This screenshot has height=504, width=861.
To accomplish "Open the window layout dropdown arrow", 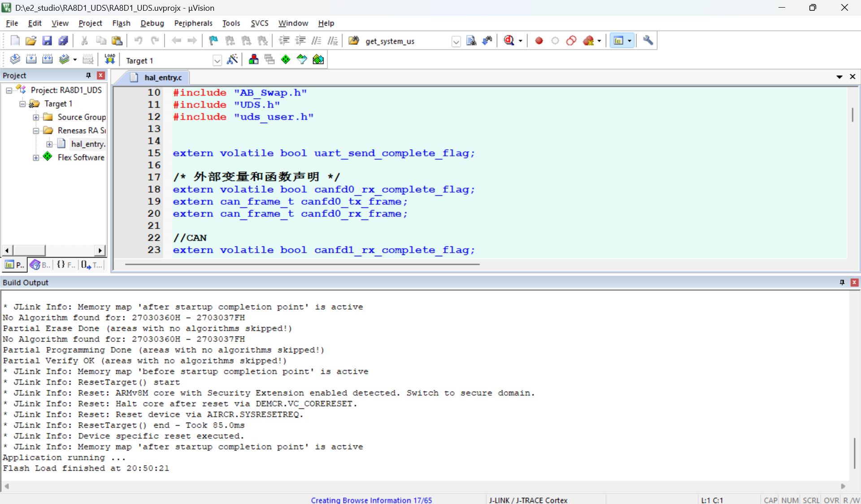I will tap(630, 41).
